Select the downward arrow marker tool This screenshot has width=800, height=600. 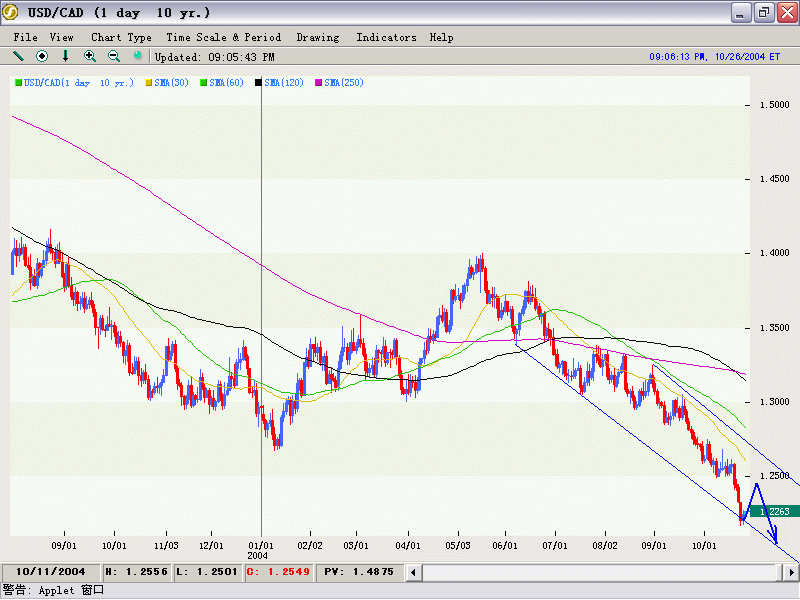click(x=66, y=56)
